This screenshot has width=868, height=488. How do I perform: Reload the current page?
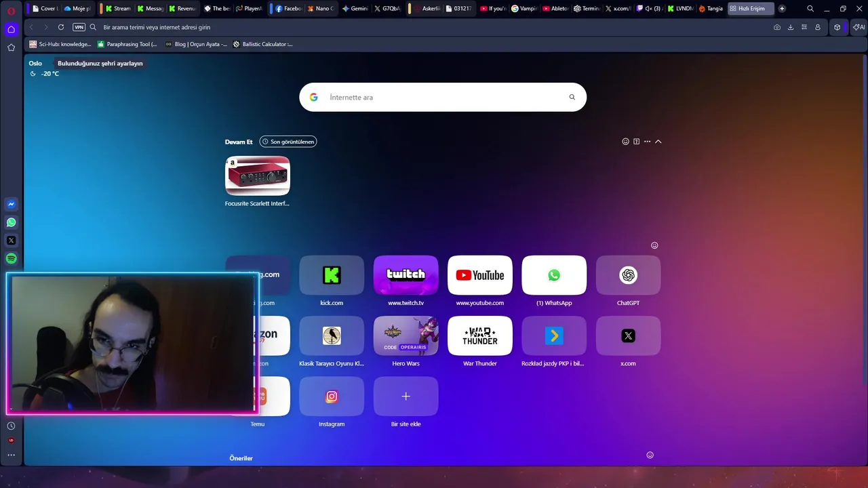point(61,27)
